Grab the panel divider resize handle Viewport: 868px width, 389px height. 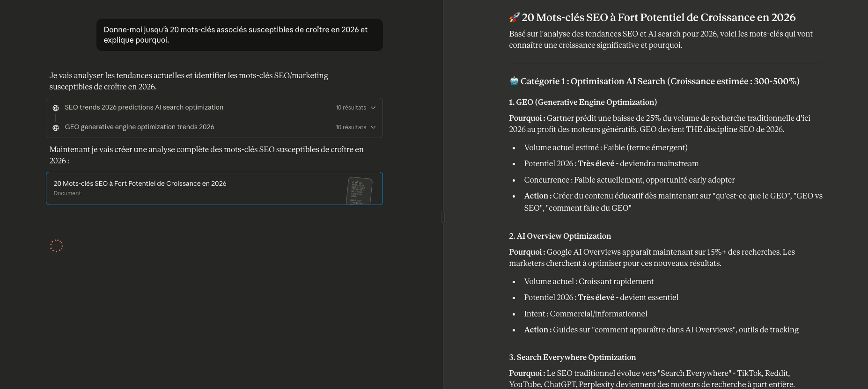pos(443,217)
